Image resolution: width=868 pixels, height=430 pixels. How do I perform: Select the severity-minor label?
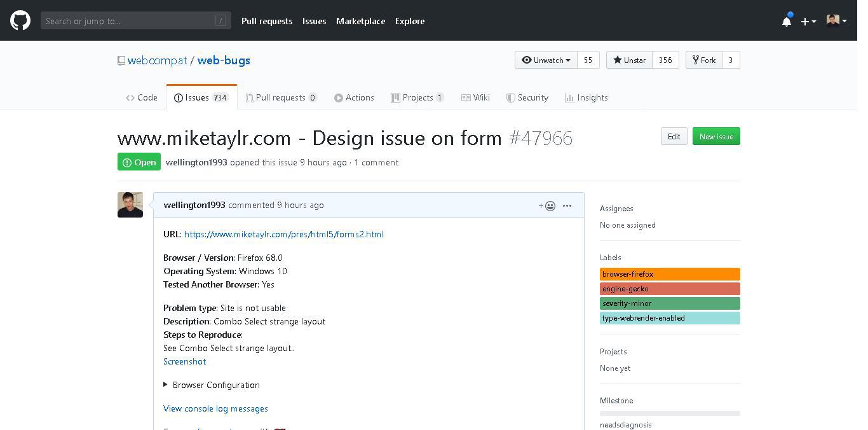pos(670,303)
